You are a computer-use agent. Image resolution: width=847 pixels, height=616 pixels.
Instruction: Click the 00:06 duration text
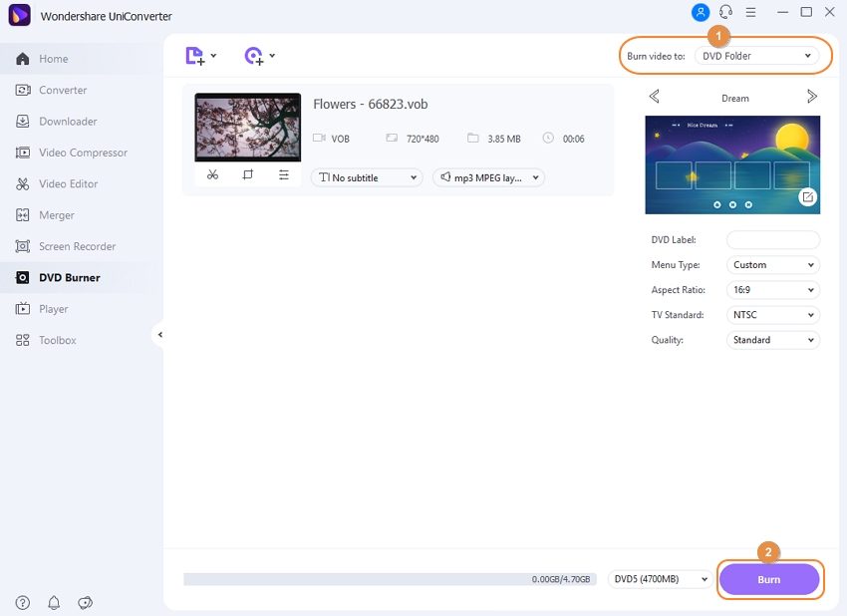(573, 139)
